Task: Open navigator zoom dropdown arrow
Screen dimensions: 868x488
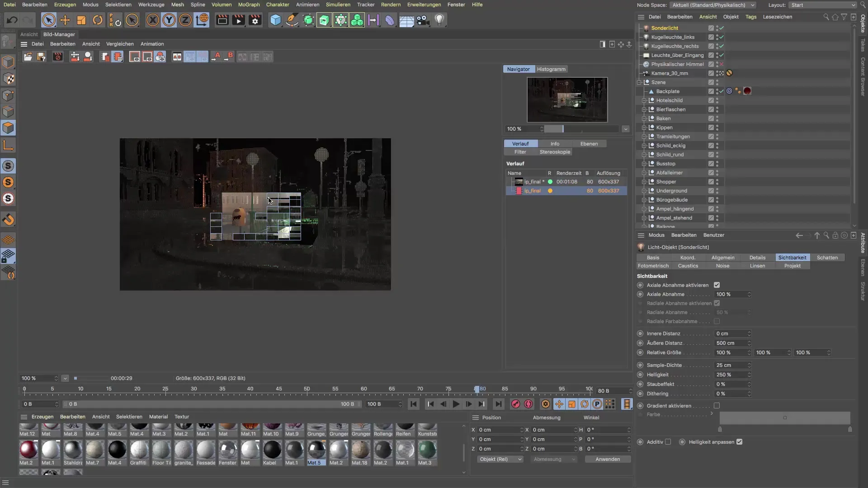Action: 626,129
